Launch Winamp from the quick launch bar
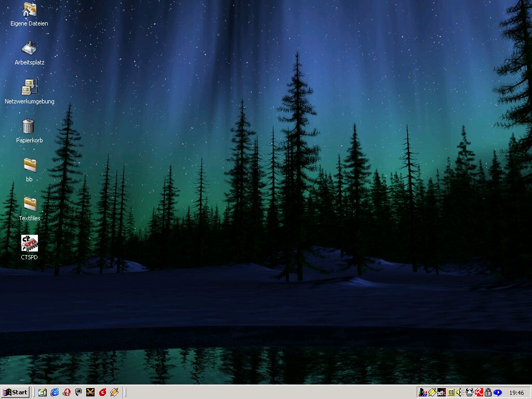Image resolution: width=532 pixels, height=399 pixels. click(114, 392)
